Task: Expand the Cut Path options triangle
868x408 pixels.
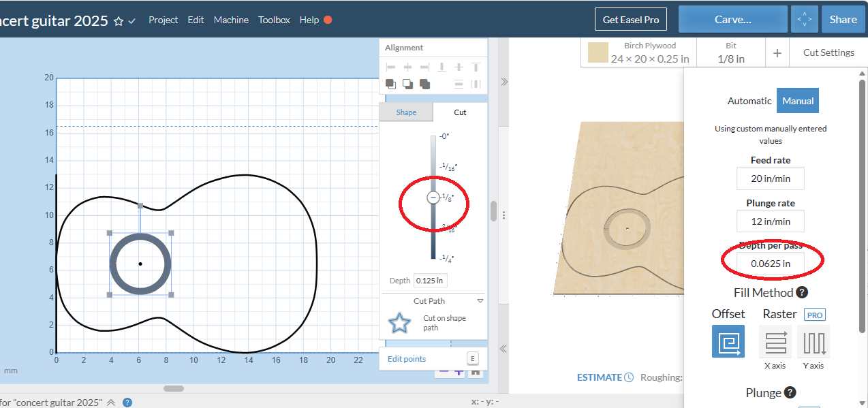Action: (480, 301)
